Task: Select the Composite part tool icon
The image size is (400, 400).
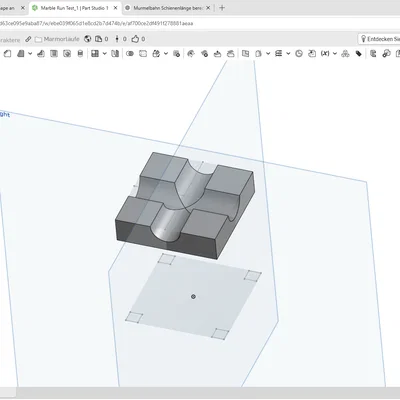Action: (x=345, y=53)
